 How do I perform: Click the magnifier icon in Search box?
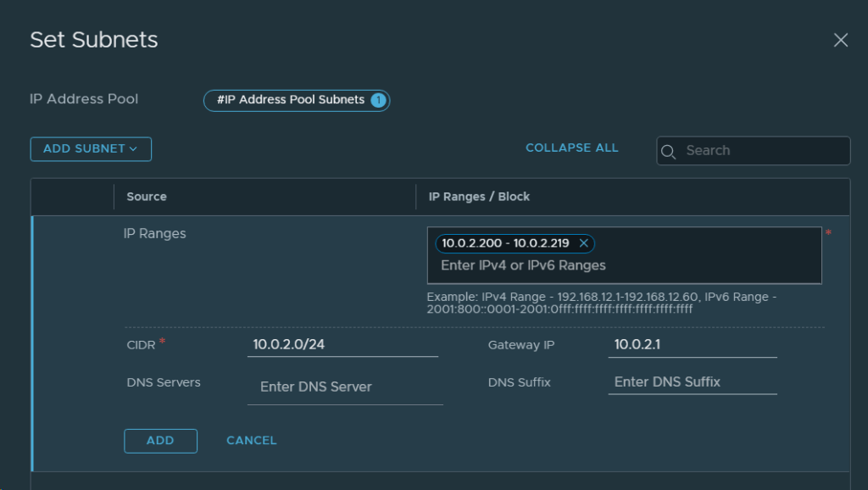(x=668, y=151)
